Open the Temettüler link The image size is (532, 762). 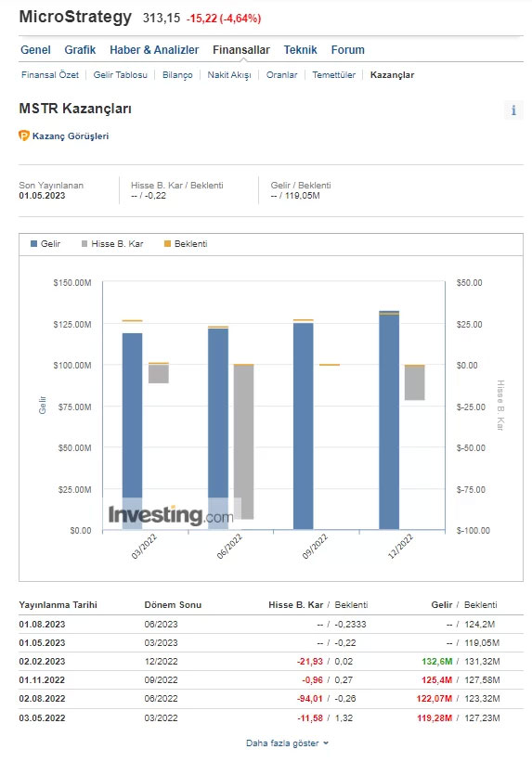coord(333,75)
